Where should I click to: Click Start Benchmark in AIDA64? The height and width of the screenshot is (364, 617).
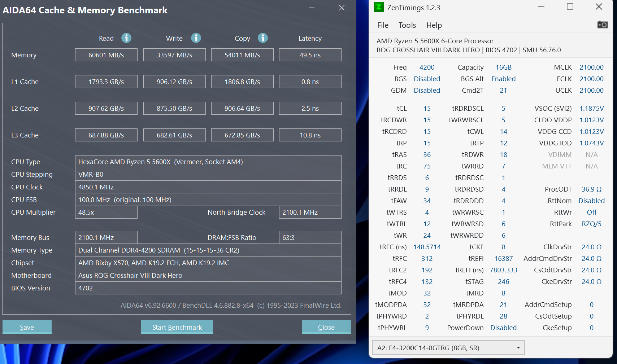[x=177, y=327]
